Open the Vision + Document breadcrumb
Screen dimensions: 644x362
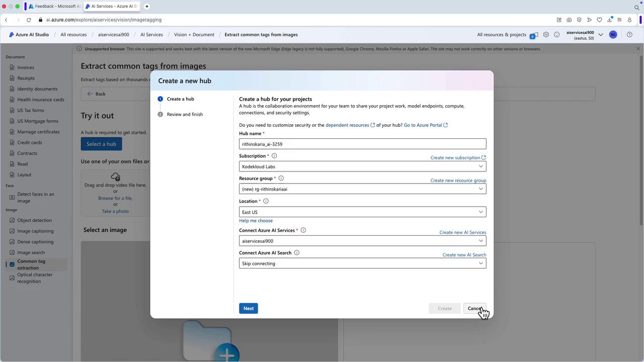194,35
